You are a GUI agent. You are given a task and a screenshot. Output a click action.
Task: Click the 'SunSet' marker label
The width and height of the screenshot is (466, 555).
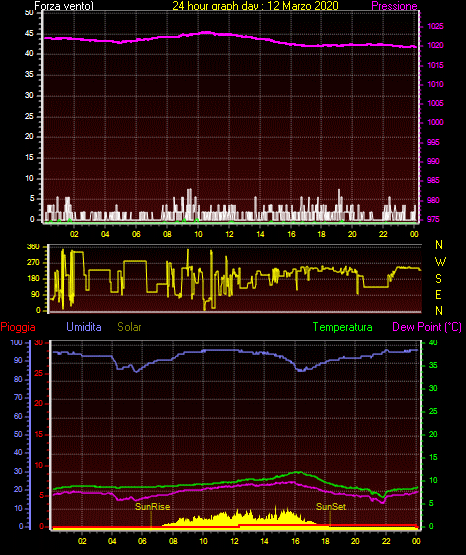pos(331,507)
